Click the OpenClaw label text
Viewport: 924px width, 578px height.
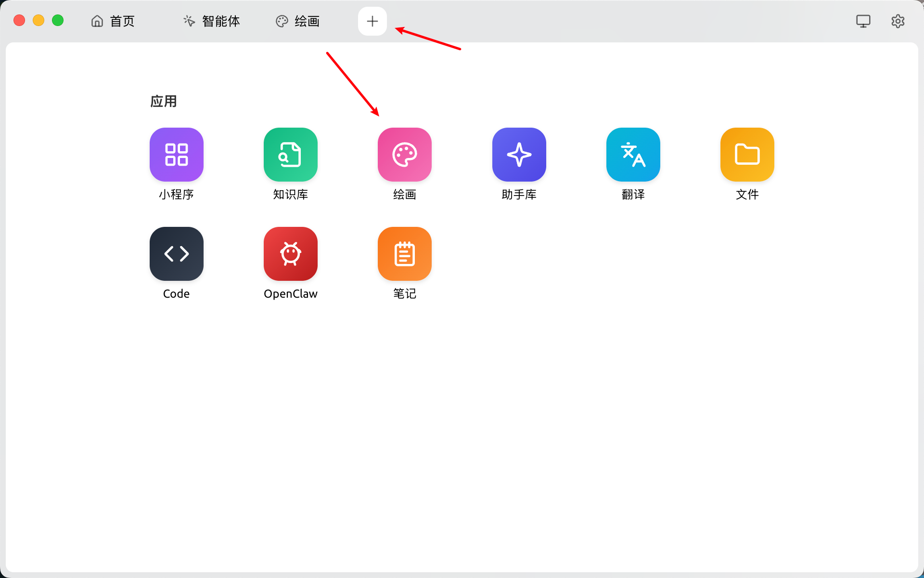[x=291, y=294]
